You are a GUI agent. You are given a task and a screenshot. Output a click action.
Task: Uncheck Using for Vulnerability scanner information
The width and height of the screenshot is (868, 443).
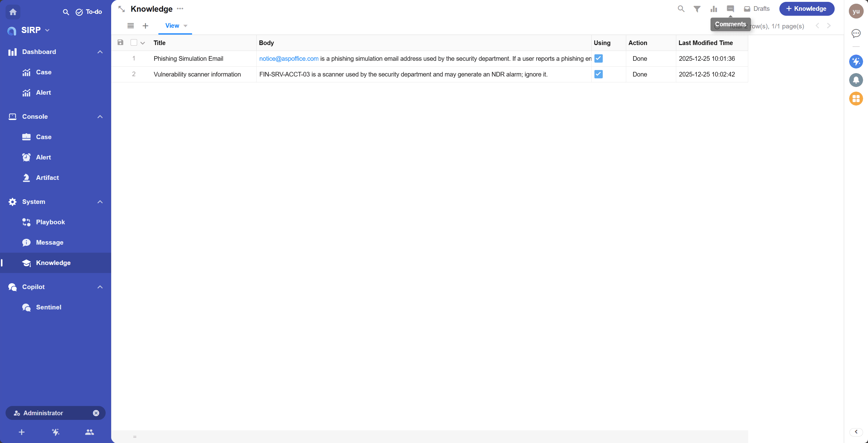coord(598,74)
